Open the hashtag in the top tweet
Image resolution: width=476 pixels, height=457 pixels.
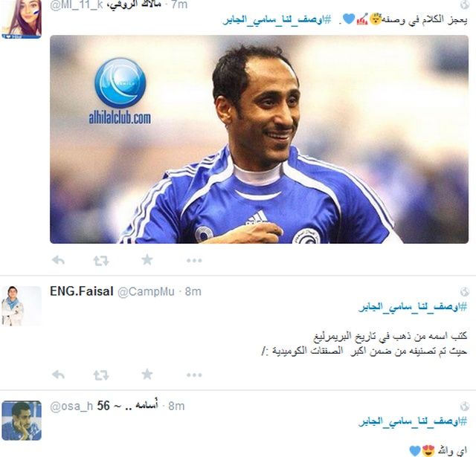[277, 20]
